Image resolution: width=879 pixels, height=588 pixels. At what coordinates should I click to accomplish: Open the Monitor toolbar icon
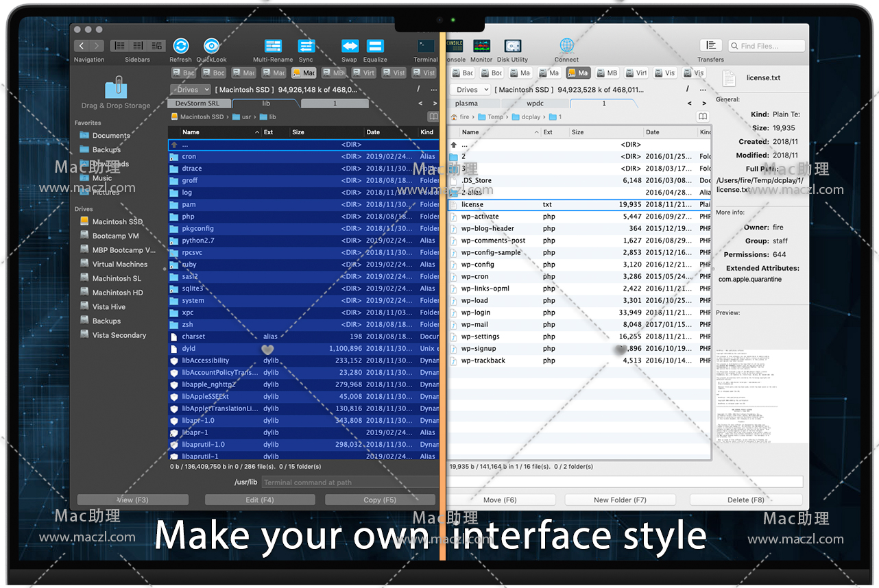pos(481,46)
